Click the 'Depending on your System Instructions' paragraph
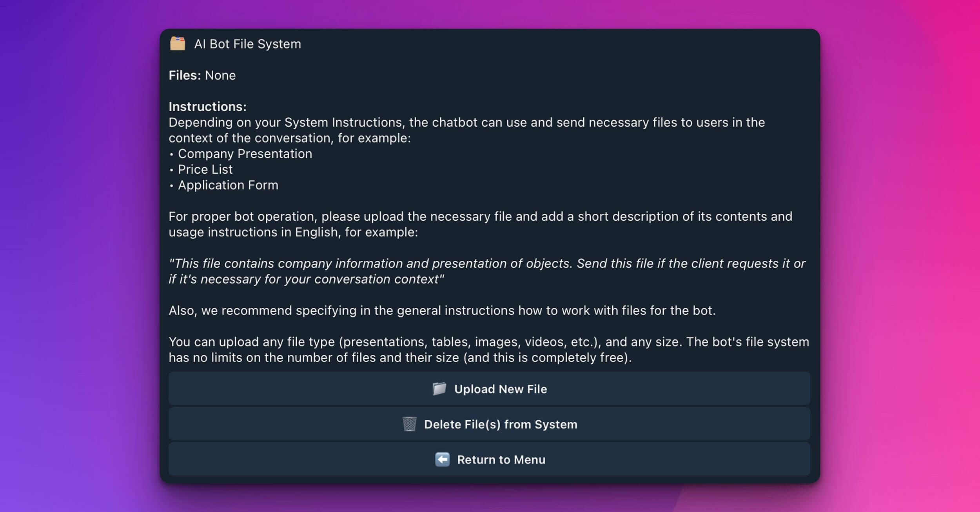 [466, 130]
